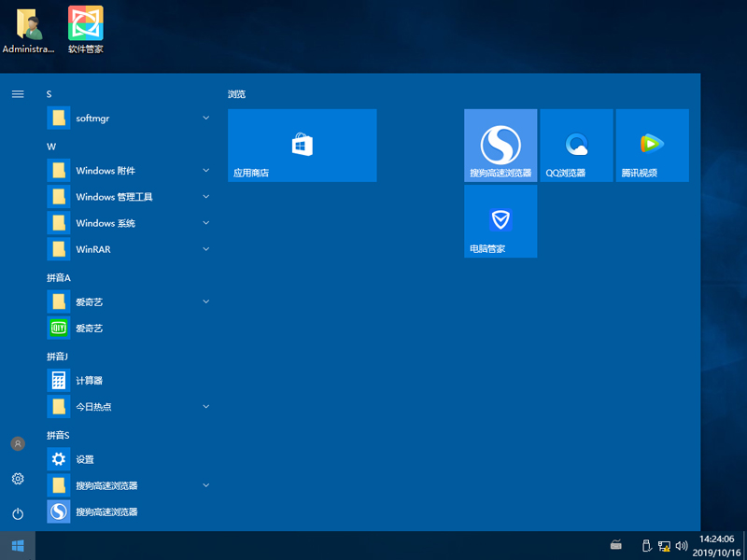The width and height of the screenshot is (747, 560).
Task: Open the 电脑管家 tile
Action: coord(500,221)
